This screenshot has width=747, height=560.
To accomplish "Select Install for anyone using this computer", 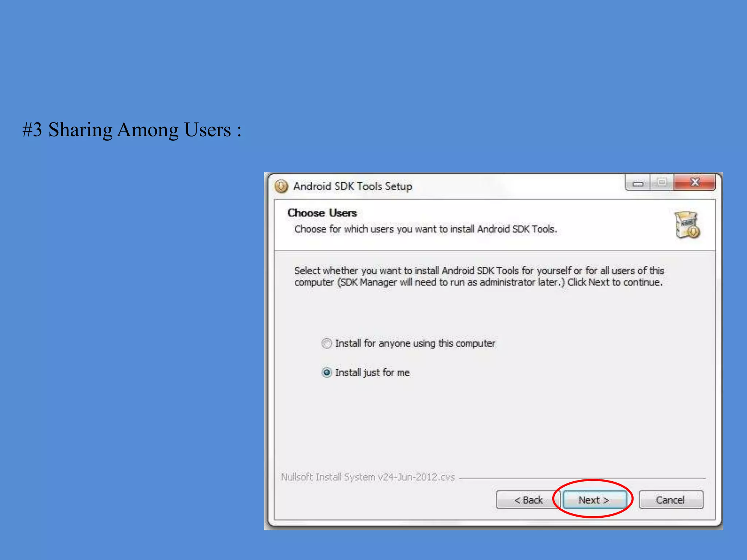I will click(408, 343).
